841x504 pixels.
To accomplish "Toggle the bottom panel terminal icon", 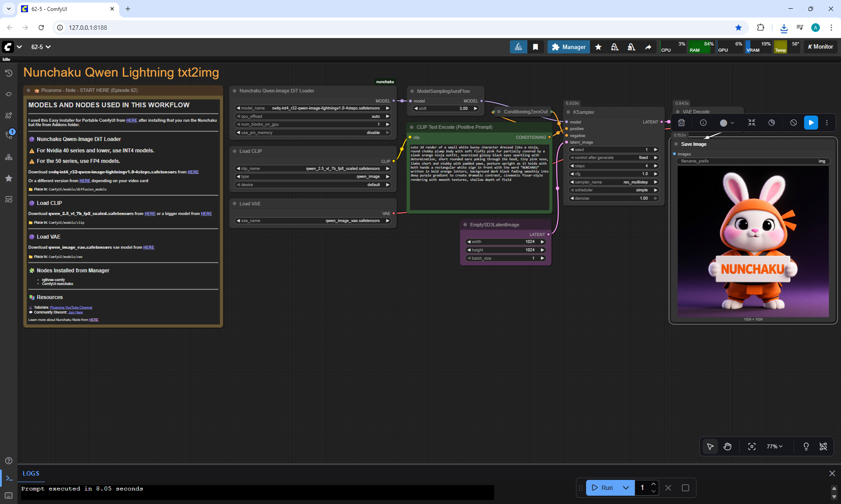I will coord(9,478).
